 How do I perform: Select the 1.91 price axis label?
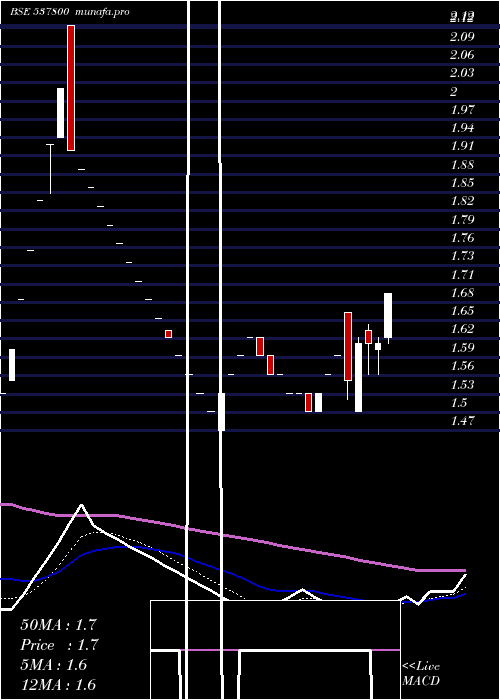point(462,146)
